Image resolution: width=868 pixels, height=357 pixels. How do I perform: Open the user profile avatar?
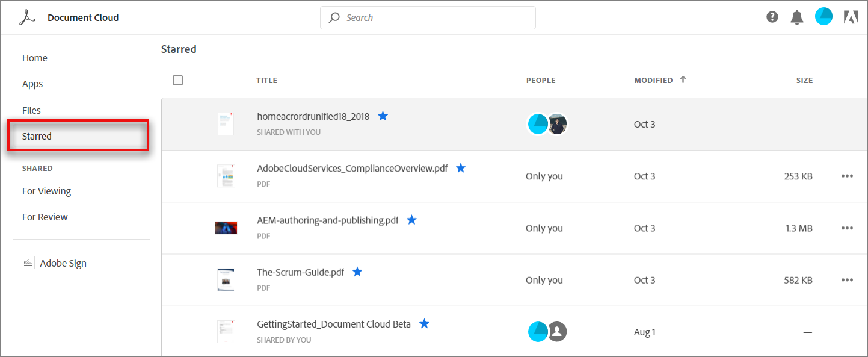coord(823,17)
